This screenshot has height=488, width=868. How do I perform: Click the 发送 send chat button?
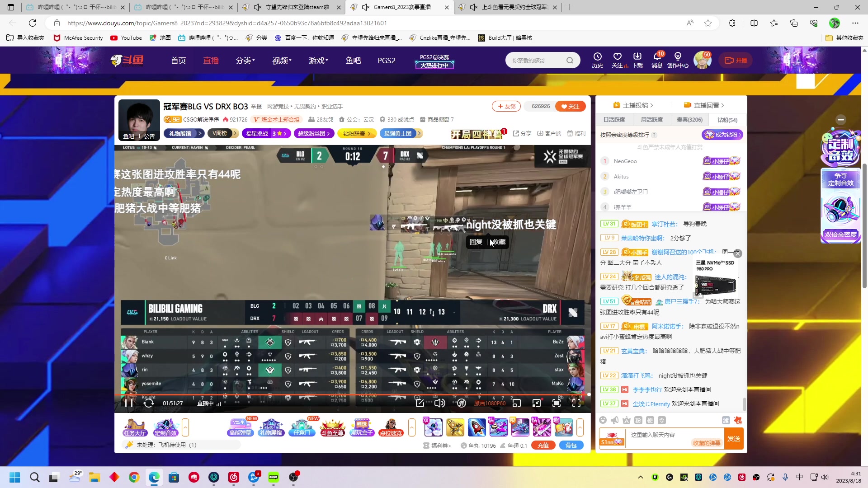click(x=734, y=438)
